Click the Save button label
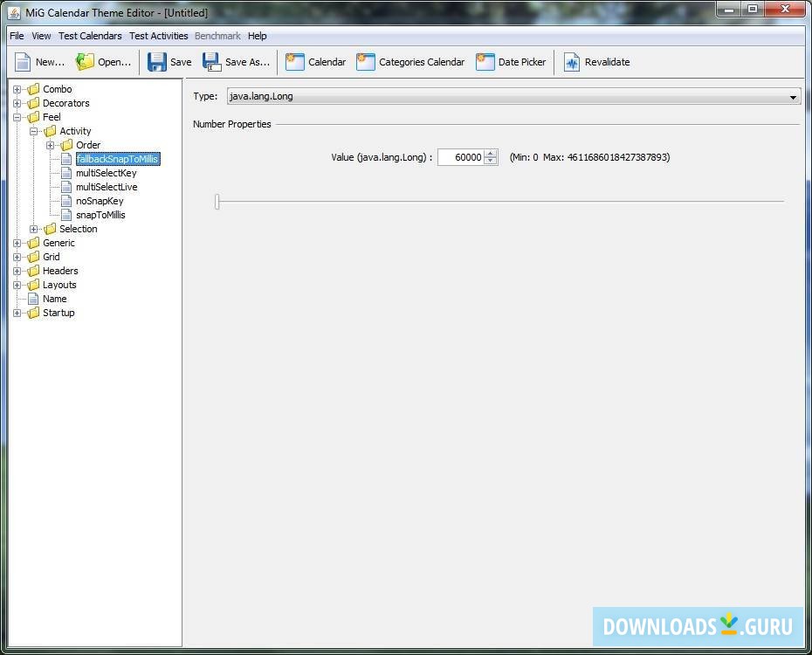 181,62
